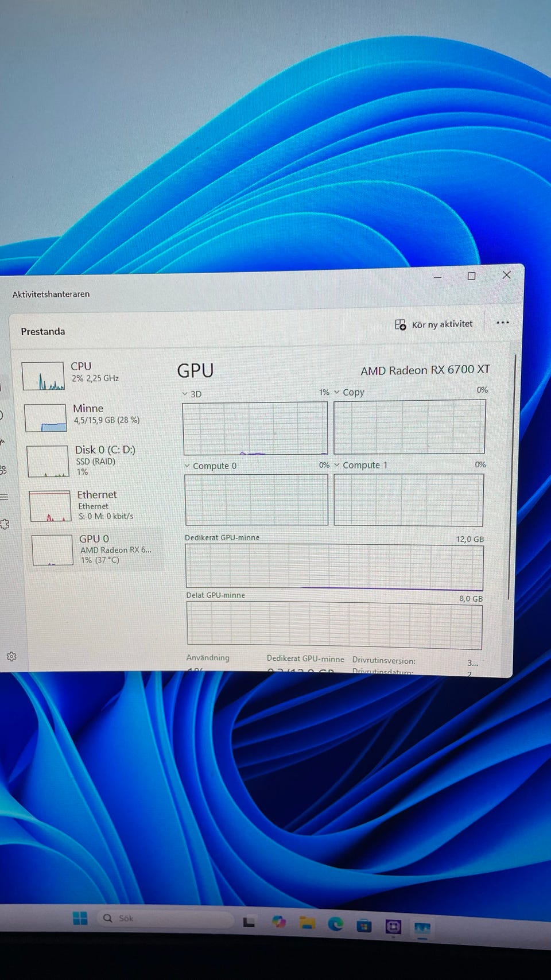Select the GPU 0 thumbnail graph

click(x=52, y=550)
